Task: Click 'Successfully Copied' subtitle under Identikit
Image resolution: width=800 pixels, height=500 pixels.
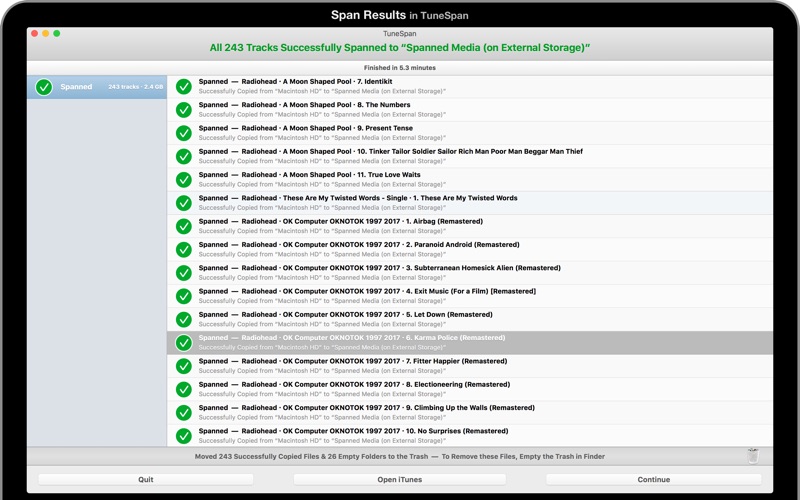Action: pyautogui.click(x=322, y=91)
